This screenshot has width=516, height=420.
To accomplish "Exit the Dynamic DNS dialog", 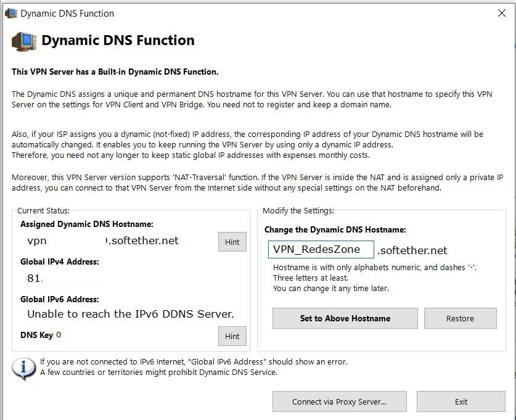I will (x=461, y=401).
